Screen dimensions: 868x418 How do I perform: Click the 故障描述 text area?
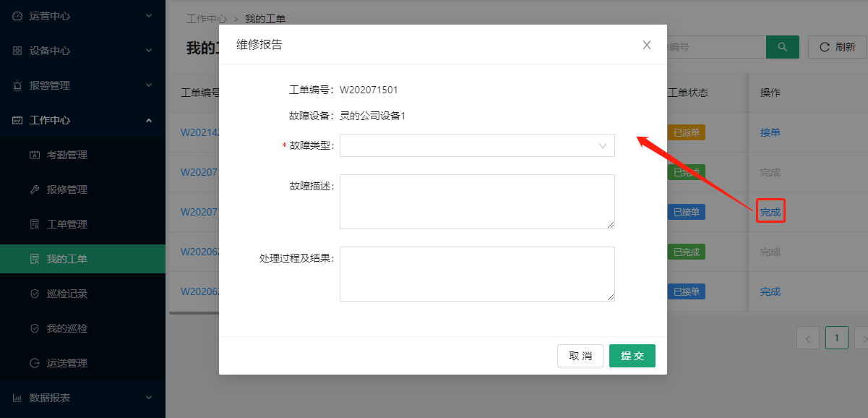coord(477,201)
